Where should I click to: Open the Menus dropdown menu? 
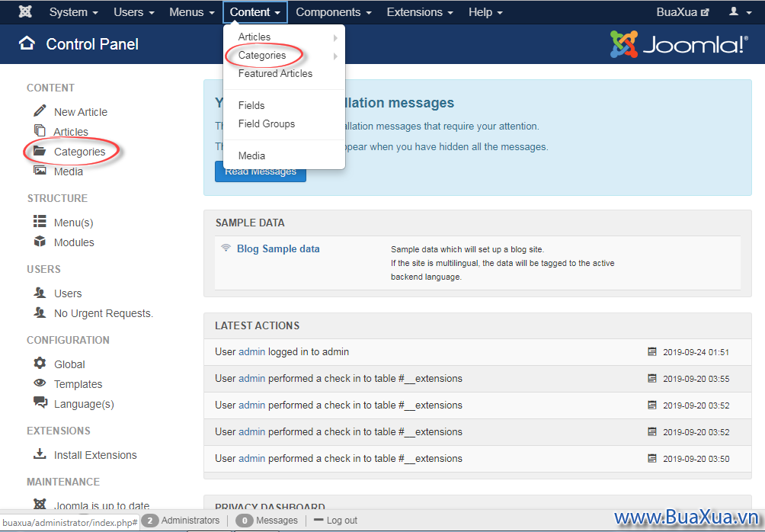[192, 11]
